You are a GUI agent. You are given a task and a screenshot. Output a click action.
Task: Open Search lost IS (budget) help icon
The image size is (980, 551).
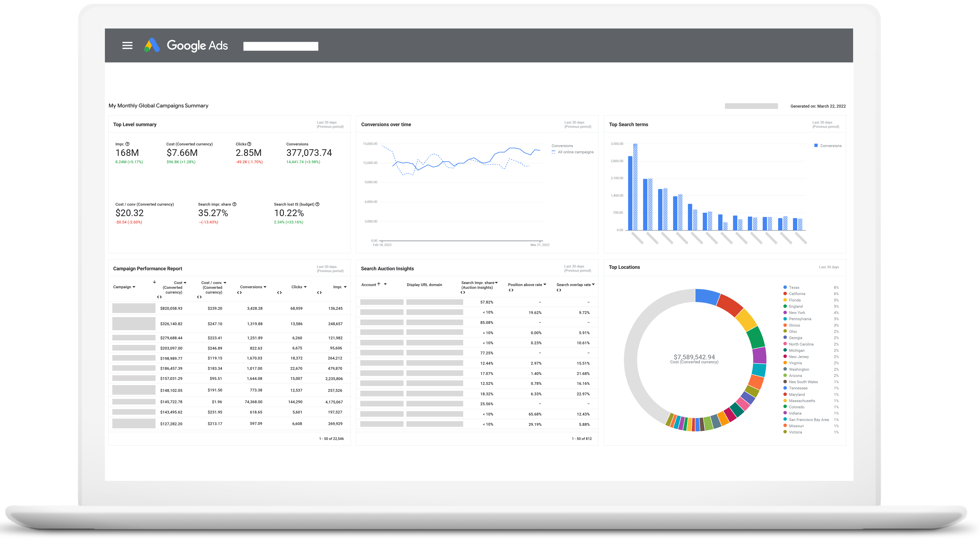pos(317,204)
